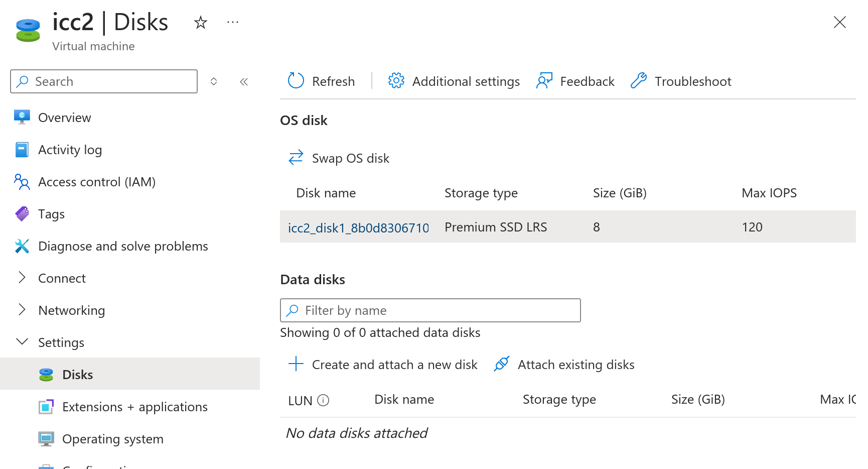Open Extensions + applications
This screenshot has width=868, height=469.
coord(135,407)
